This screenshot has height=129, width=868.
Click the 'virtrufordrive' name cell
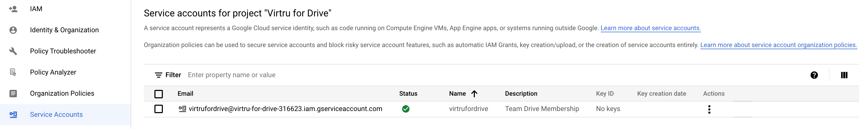click(x=468, y=109)
